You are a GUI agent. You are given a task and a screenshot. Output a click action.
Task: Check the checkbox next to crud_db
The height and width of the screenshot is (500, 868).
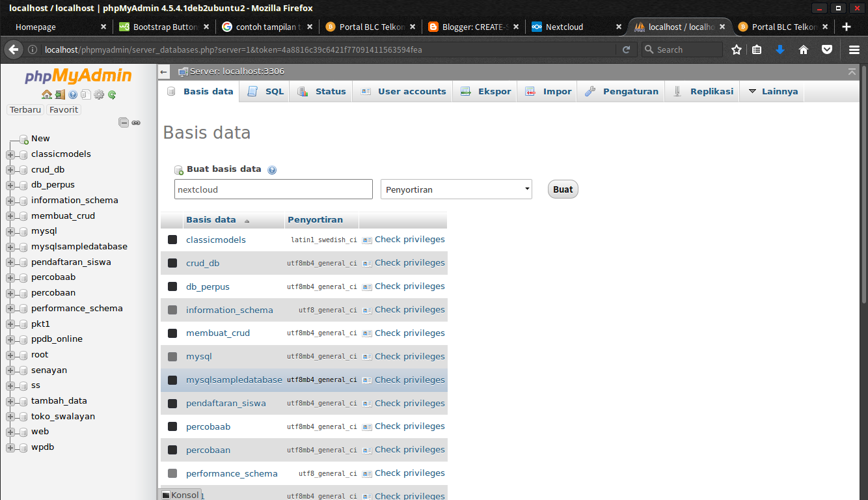(x=172, y=262)
